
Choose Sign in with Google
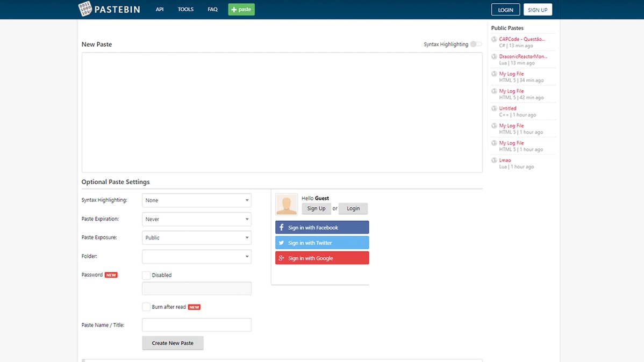(x=322, y=258)
